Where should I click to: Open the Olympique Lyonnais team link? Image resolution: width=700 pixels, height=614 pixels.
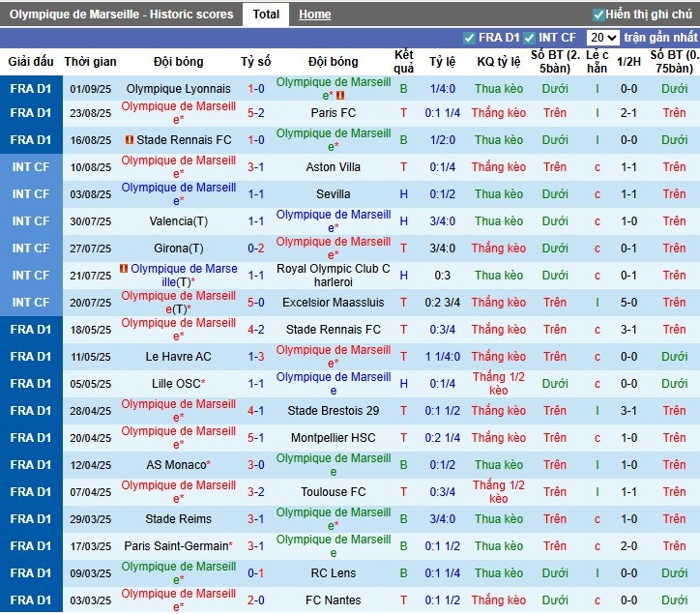tap(179, 89)
